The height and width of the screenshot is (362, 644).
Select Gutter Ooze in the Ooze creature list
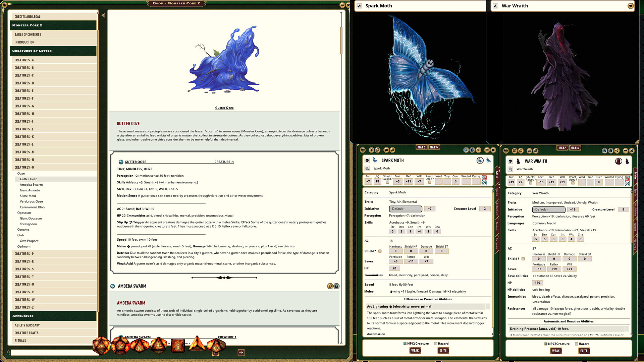tap(29, 179)
